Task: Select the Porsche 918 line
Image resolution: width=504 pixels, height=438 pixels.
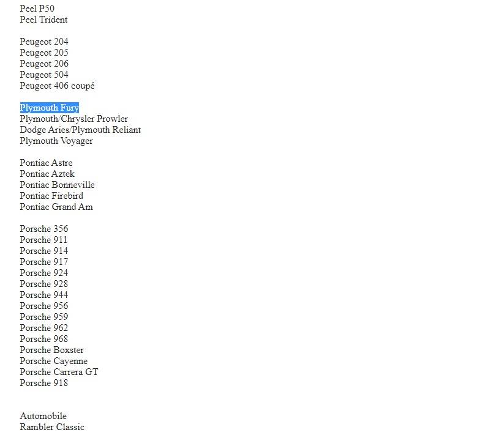Action: 43,383
